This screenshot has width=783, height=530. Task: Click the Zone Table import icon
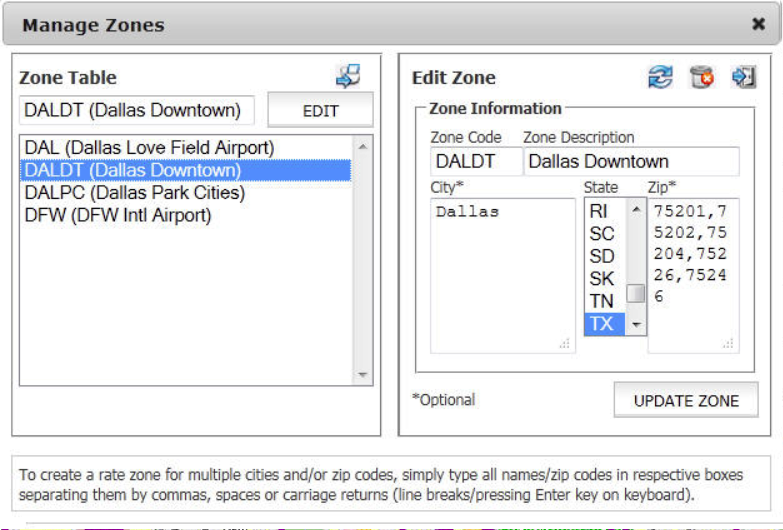pos(347,76)
